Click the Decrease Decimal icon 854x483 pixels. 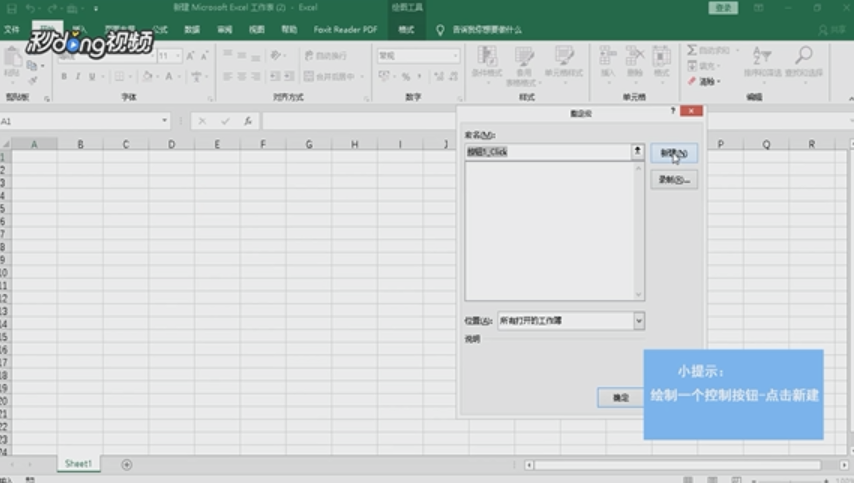click(453, 77)
